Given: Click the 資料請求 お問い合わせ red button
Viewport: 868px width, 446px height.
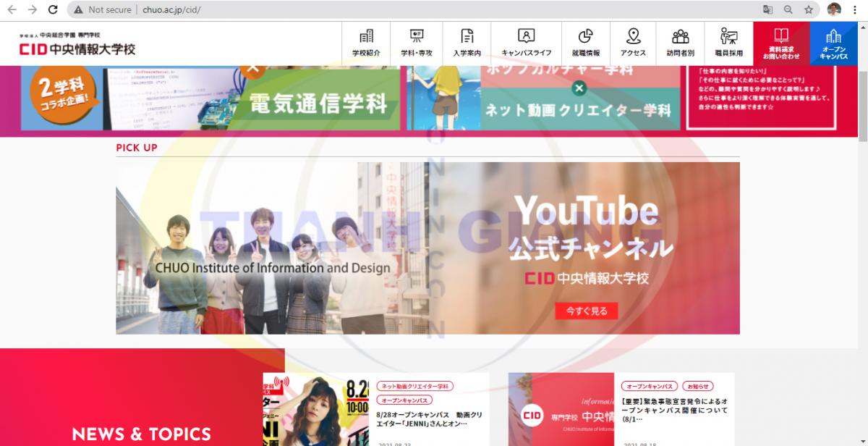Looking at the screenshot, I should (x=780, y=43).
